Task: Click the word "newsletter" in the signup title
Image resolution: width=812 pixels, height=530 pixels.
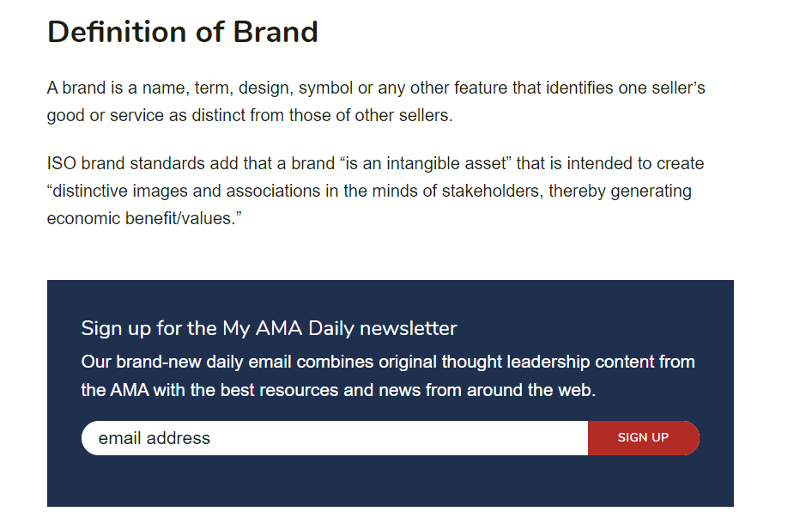Action: coord(408,328)
